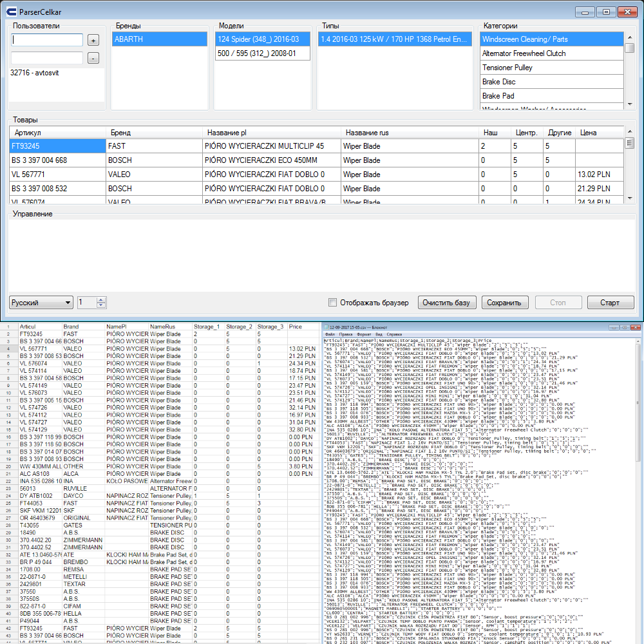Click the 'Цена' column header
The image size is (644, 644).
click(x=588, y=133)
